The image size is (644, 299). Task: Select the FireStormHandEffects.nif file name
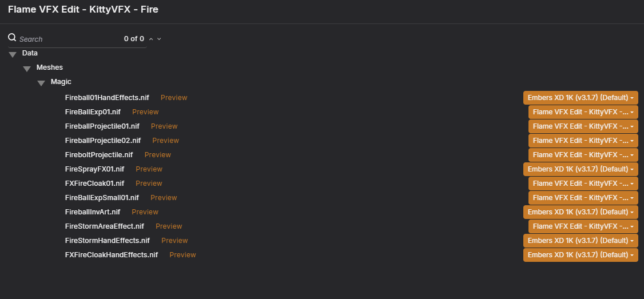(x=107, y=241)
